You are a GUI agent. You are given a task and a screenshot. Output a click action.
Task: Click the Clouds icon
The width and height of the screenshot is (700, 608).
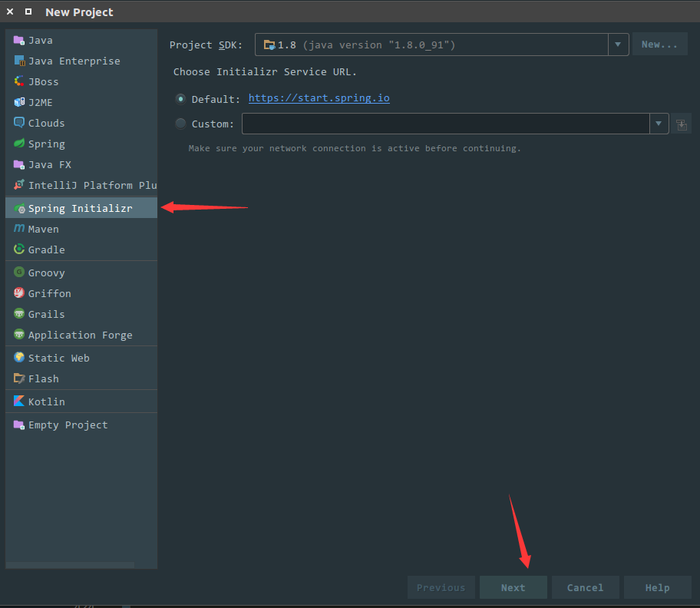pyautogui.click(x=18, y=123)
